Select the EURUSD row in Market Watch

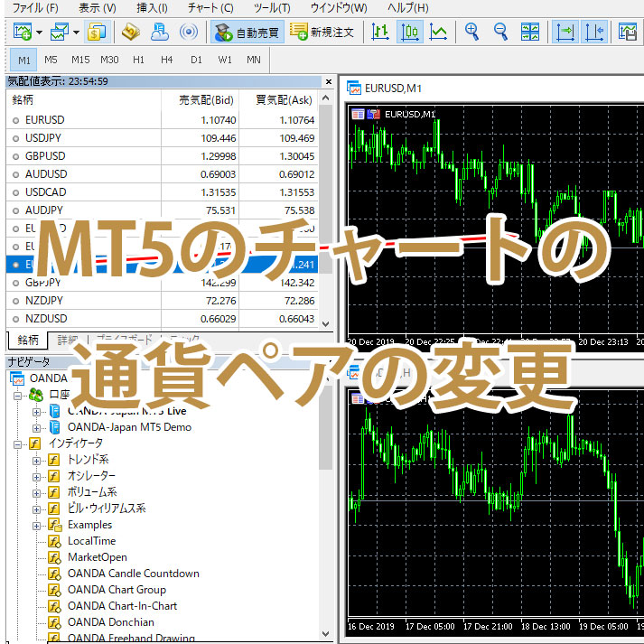[x=163, y=120]
